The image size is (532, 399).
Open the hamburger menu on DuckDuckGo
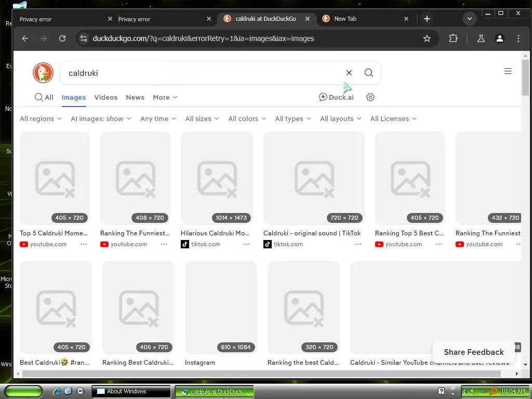coord(508,71)
